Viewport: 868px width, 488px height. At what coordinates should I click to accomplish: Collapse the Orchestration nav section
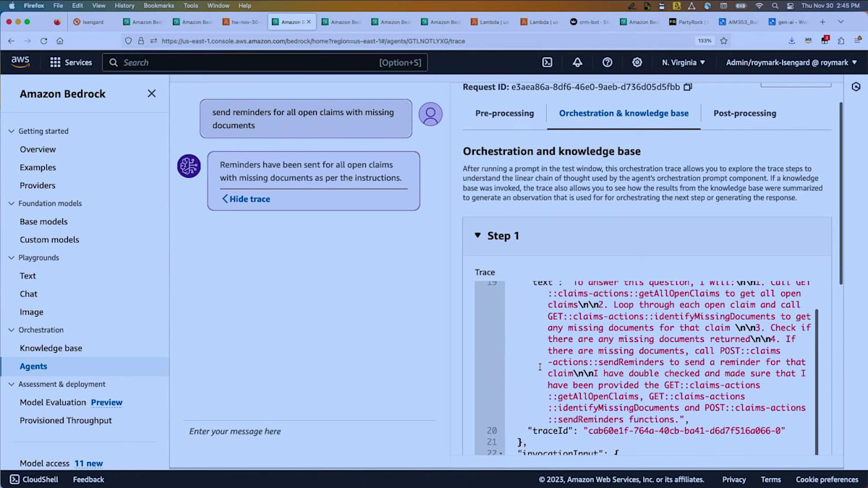(11, 330)
